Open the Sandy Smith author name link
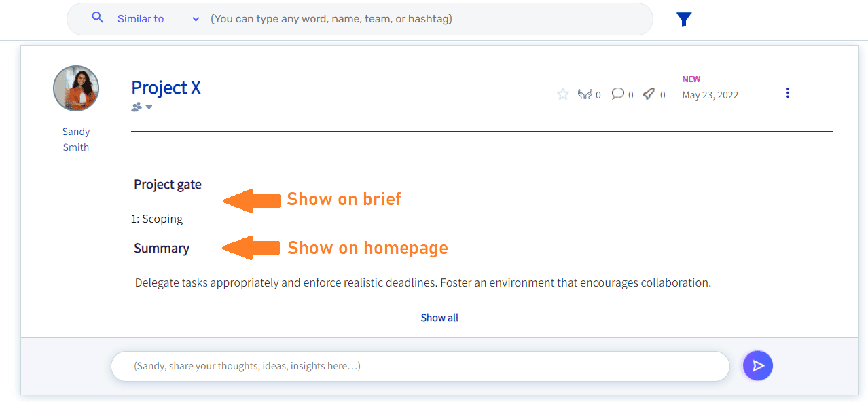Screen dimensions: 868x402 pyautogui.click(x=76, y=139)
